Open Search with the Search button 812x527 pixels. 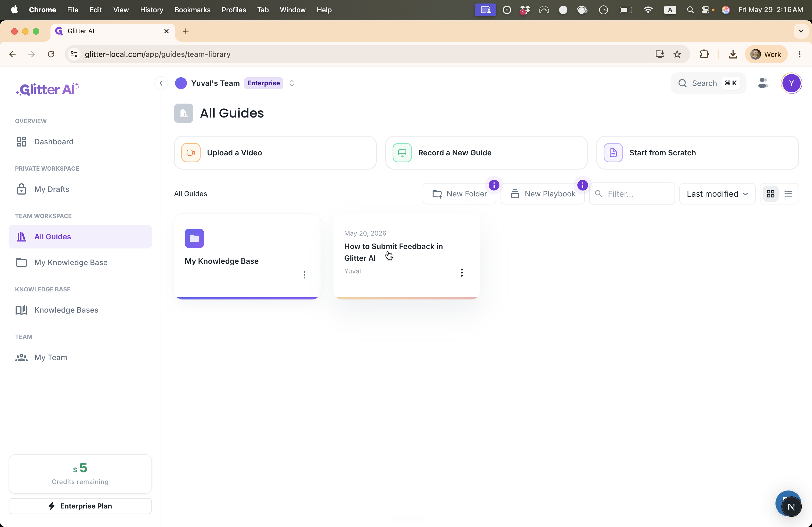click(x=708, y=83)
